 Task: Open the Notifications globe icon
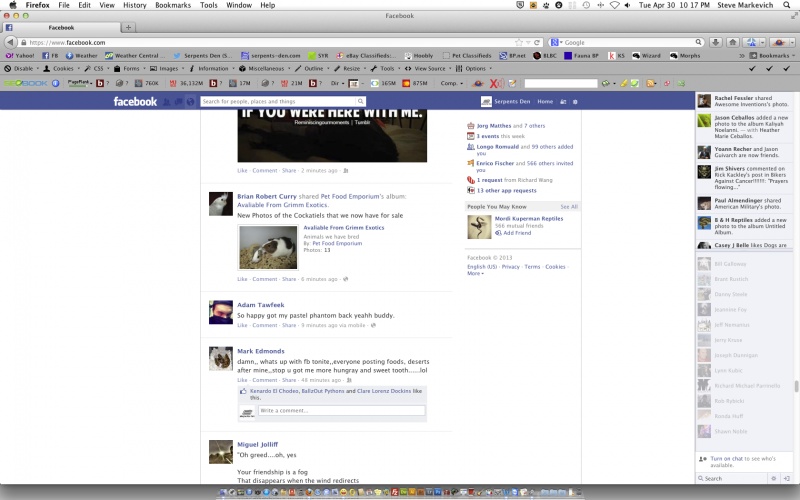tap(190, 102)
